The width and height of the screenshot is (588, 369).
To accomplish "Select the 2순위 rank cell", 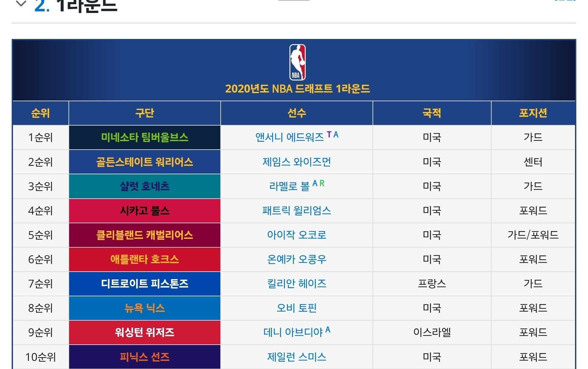I will point(41,162).
